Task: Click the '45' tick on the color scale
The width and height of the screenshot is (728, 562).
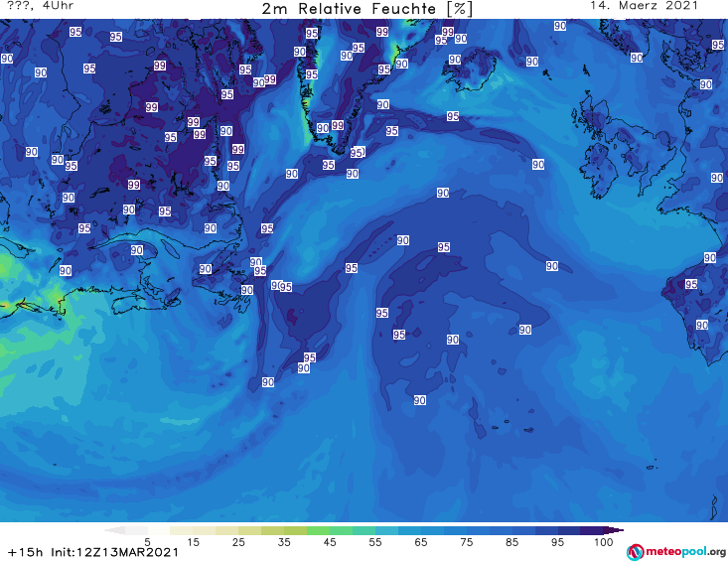Action: tap(330, 542)
